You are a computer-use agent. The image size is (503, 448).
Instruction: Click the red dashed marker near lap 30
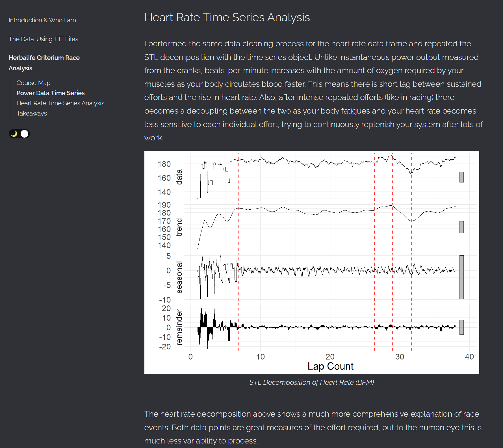point(392,282)
